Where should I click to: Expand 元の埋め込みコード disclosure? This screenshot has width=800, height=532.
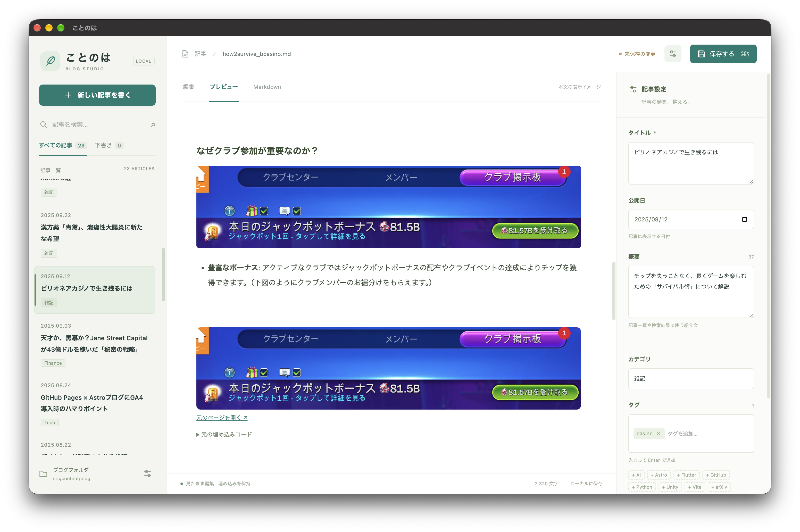pos(224,434)
